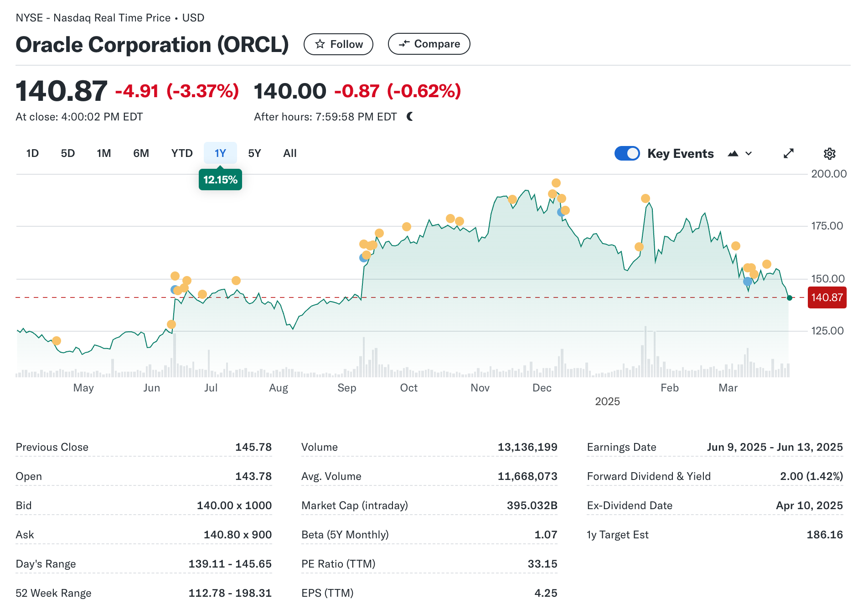Click the green endpoint dot on the chart
The width and height of the screenshot is (868, 615).
[790, 298]
